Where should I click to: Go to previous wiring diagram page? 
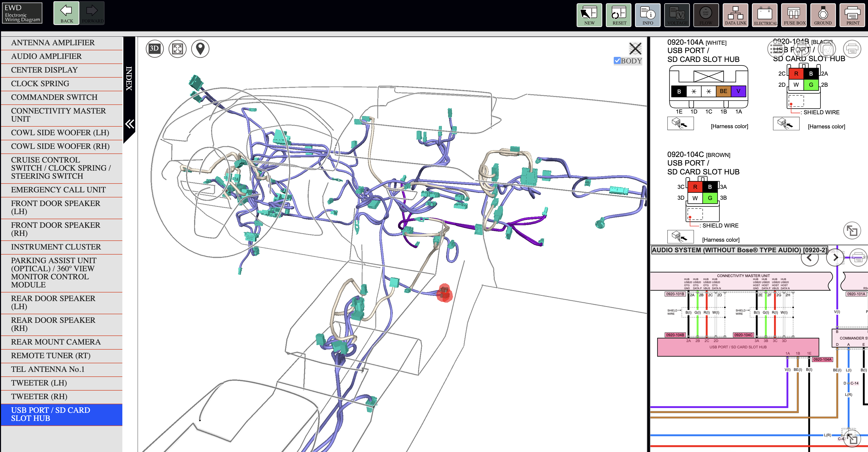[x=810, y=258]
